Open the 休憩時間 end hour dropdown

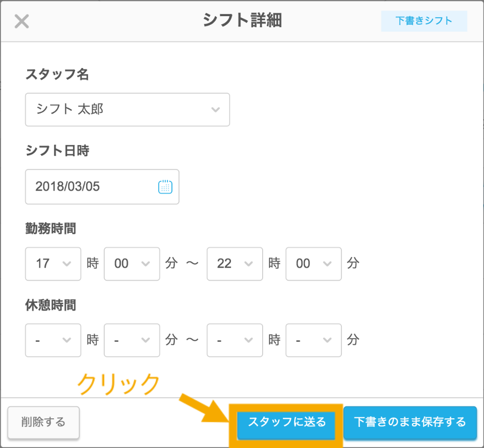[234, 340]
